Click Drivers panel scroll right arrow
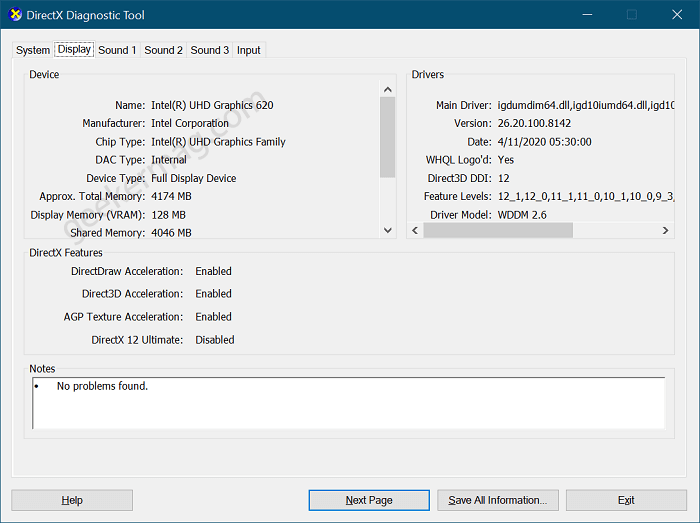The height and width of the screenshot is (523, 700). 665,230
